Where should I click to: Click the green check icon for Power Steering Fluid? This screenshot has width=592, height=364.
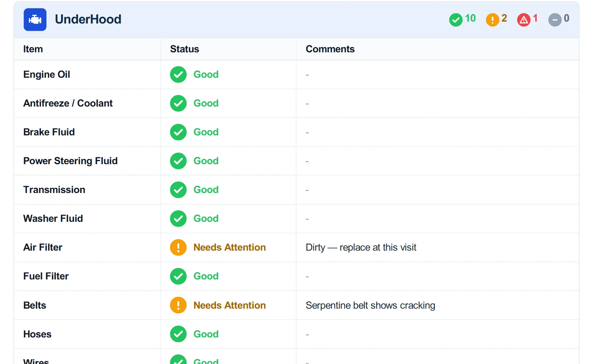tap(178, 161)
